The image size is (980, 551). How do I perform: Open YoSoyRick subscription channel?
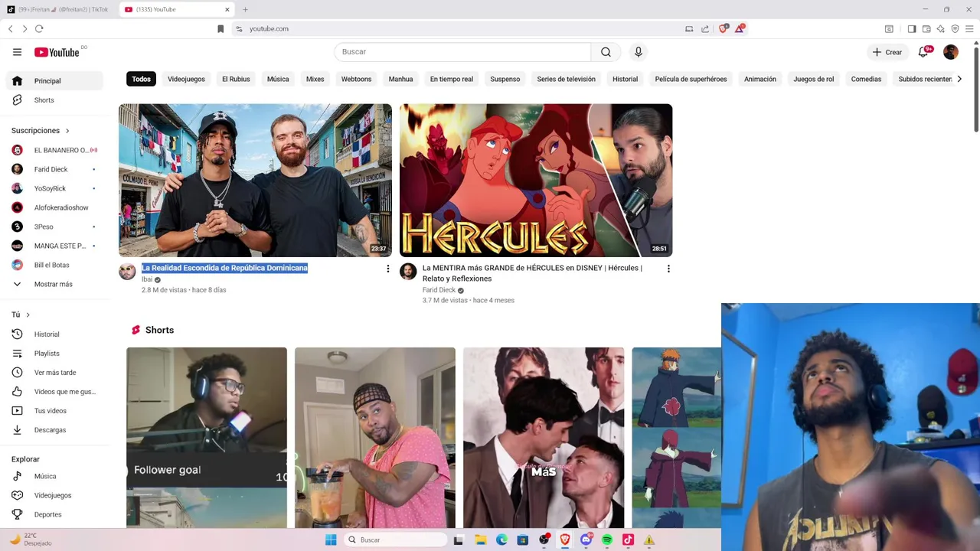(x=54, y=188)
